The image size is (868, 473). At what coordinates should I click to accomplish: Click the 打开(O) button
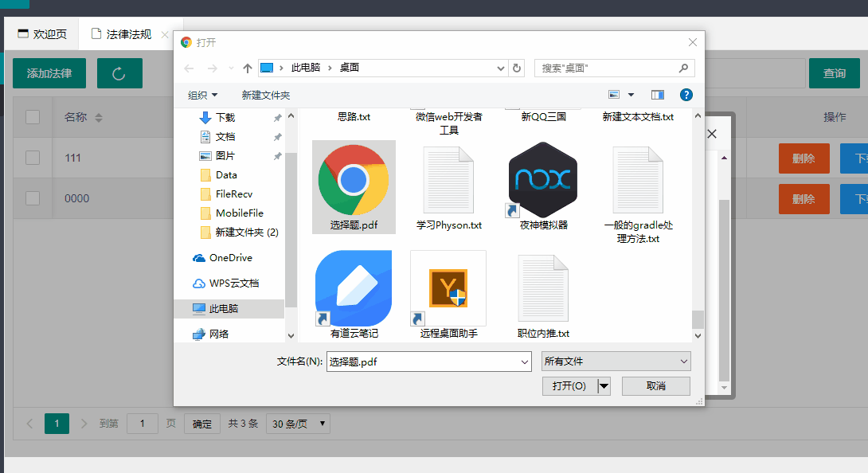tap(569, 385)
